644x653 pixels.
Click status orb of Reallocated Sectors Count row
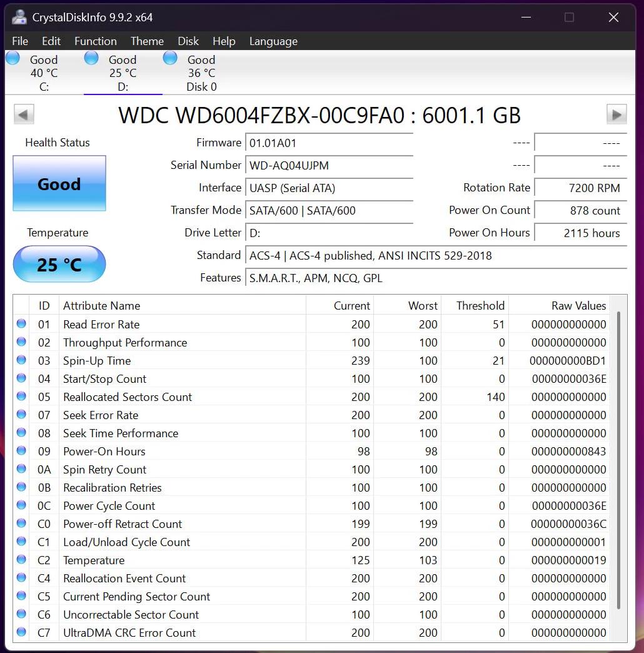[21, 396]
